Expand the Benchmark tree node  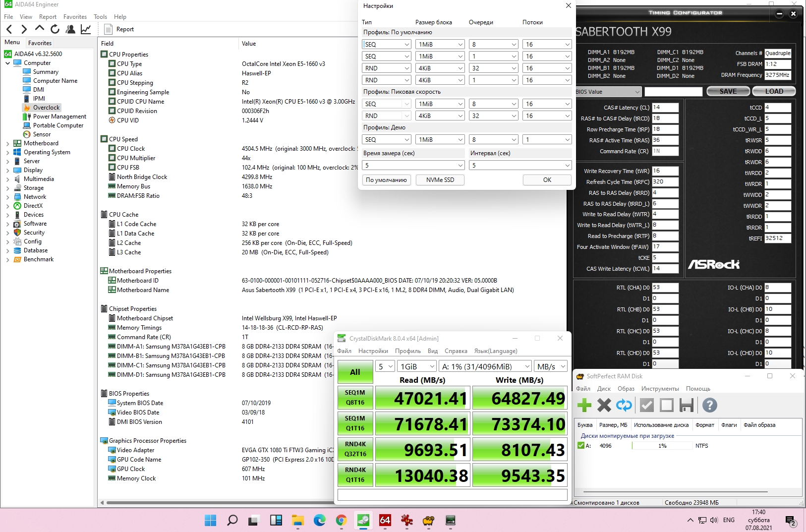pos(7,259)
